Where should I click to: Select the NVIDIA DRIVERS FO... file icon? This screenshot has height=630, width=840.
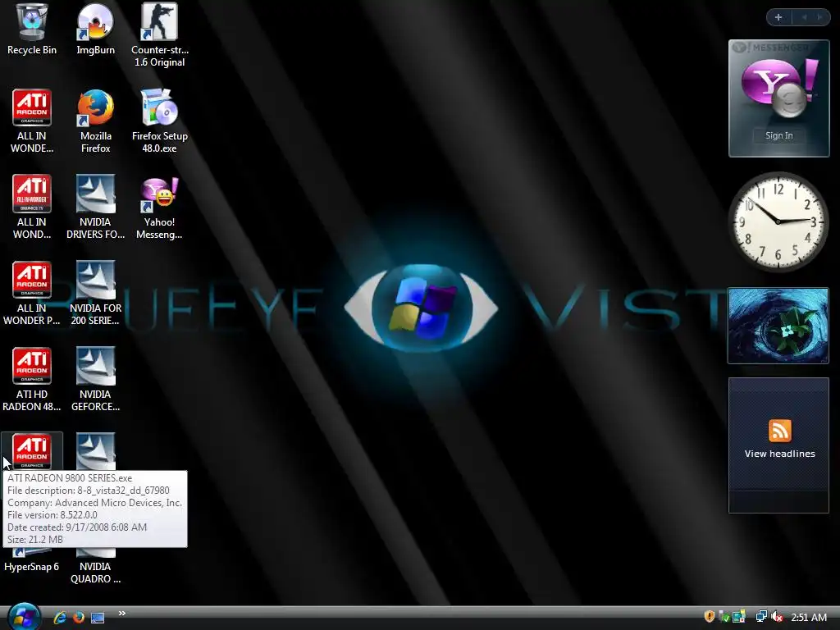click(x=95, y=194)
